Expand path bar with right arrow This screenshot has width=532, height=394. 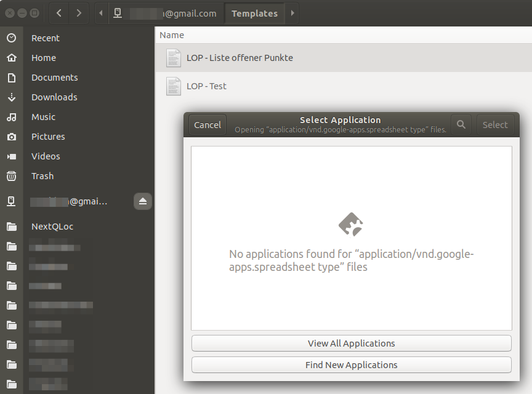click(292, 13)
